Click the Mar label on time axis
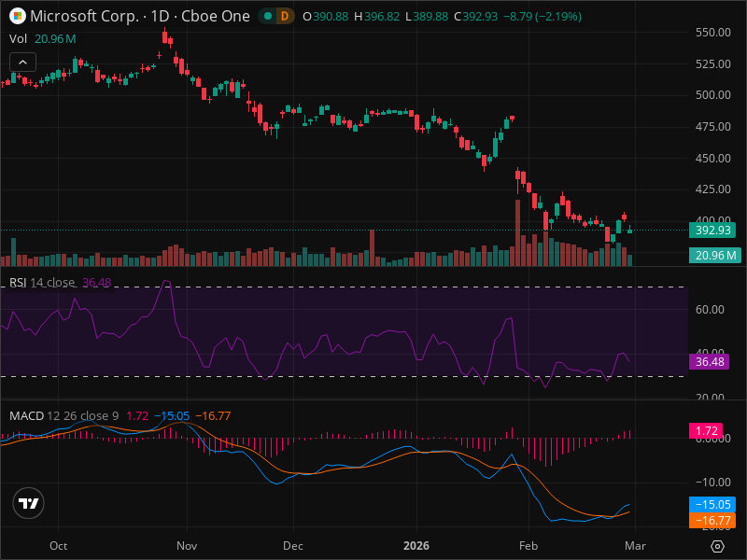 [635, 546]
